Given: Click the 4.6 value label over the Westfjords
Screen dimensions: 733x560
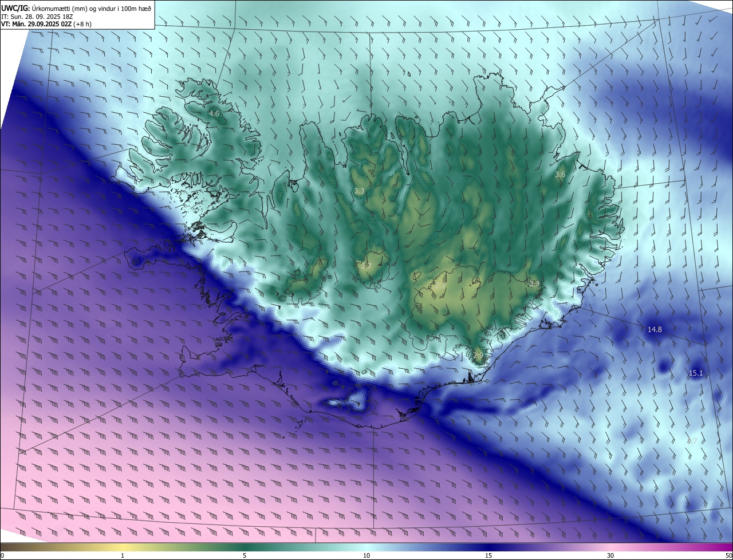Looking at the screenshot, I should [214, 114].
